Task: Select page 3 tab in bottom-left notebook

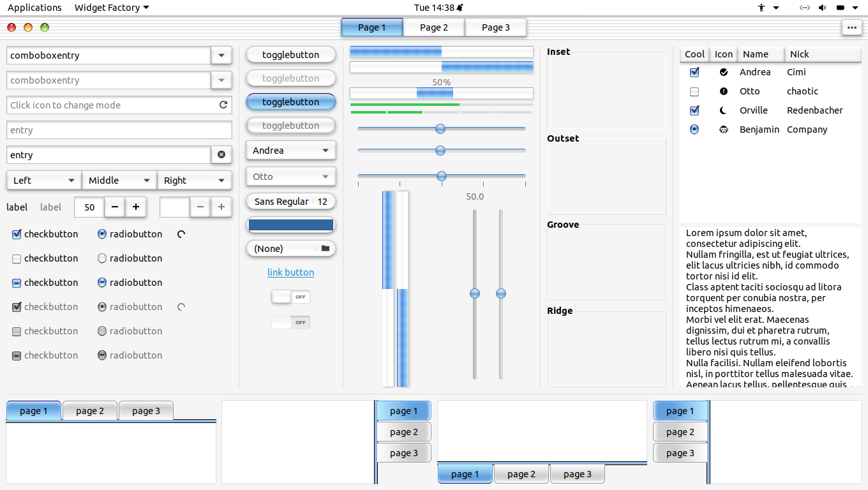Action: [146, 411]
